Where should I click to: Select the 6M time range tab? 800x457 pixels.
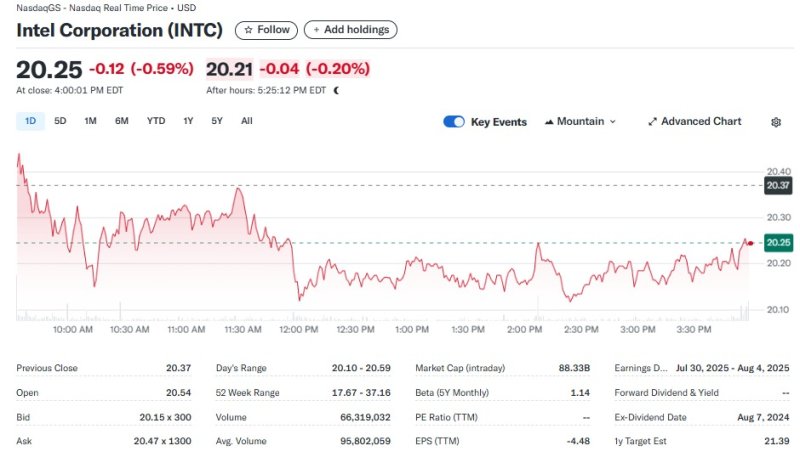tap(121, 121)
